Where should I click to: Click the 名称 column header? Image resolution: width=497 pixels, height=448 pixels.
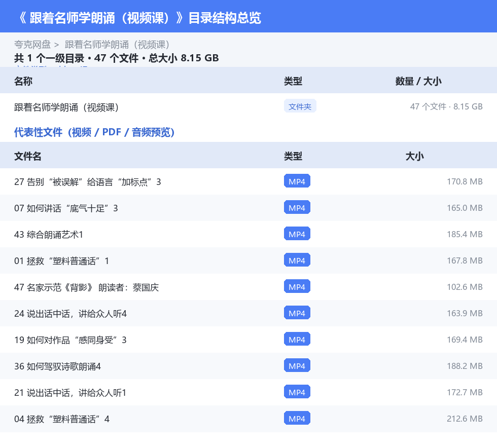pyautogui.click(x=23, y=81)
